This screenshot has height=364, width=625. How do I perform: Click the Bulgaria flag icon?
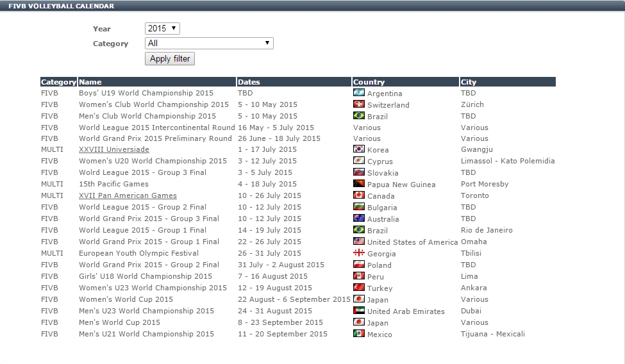pyautogui.click(x=359, y=207)
